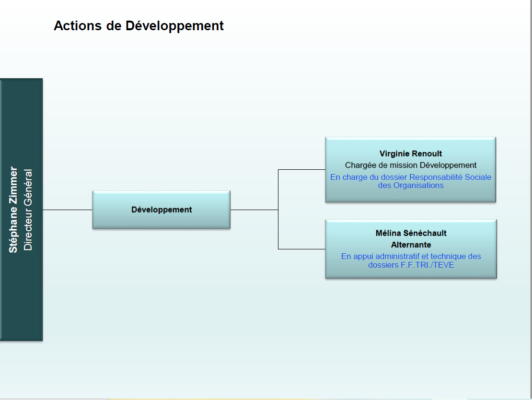Click the rotated Directeur Général label

[x=28, y=210]
